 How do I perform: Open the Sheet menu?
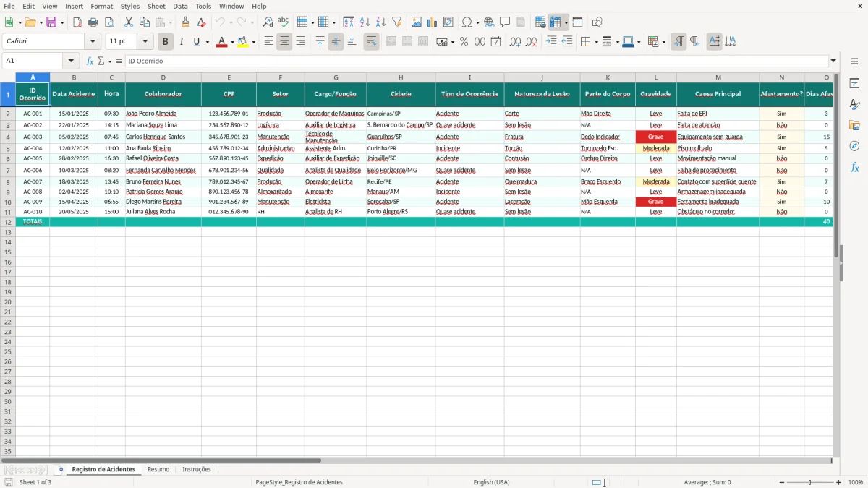156,6
